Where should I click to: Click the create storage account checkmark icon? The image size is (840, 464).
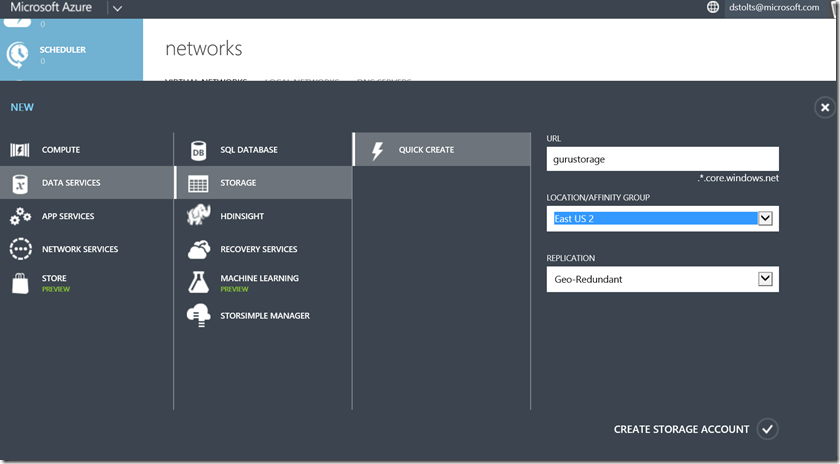point(767,429)
